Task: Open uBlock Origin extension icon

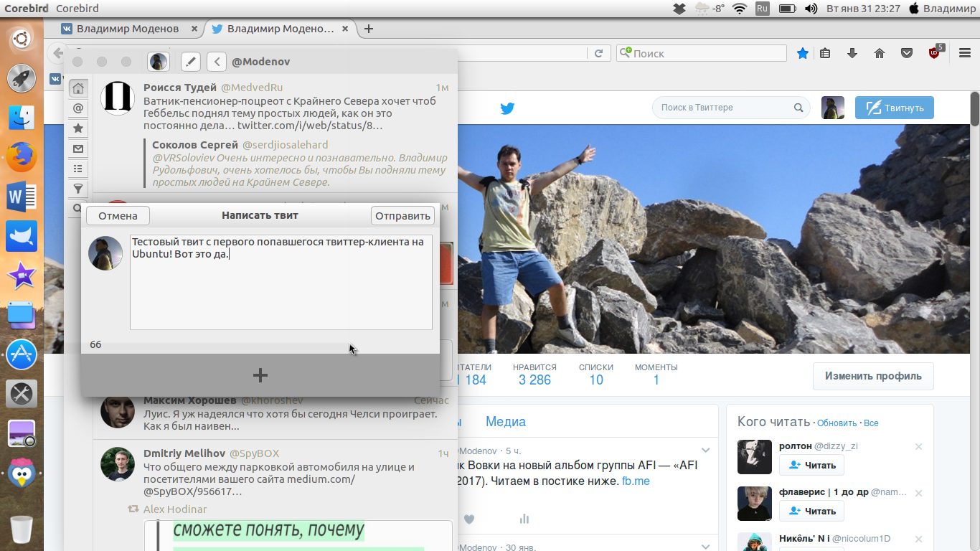Action: (935, 52)
